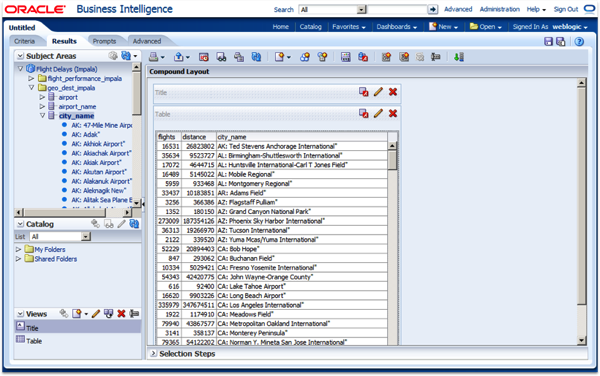Open the Help menu in the header
The width and height of the screenshot is (600, 376).
click(x=536, y=9)
